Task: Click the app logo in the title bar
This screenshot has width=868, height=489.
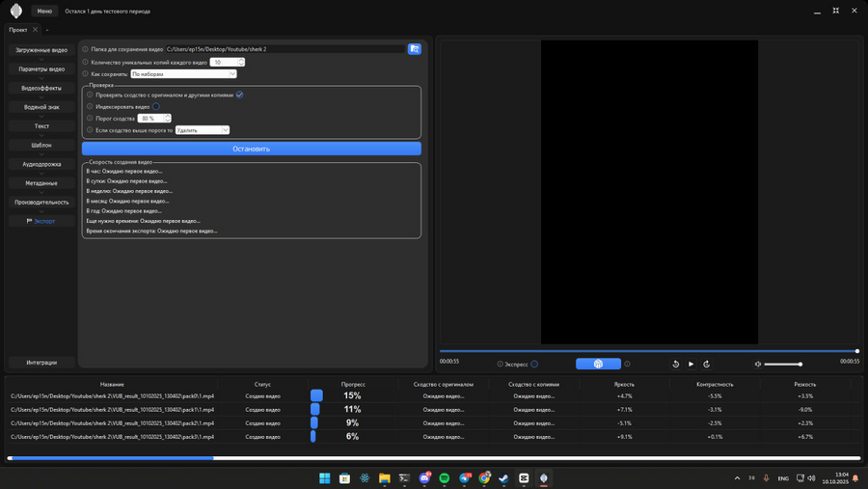Action: [15, 11]
